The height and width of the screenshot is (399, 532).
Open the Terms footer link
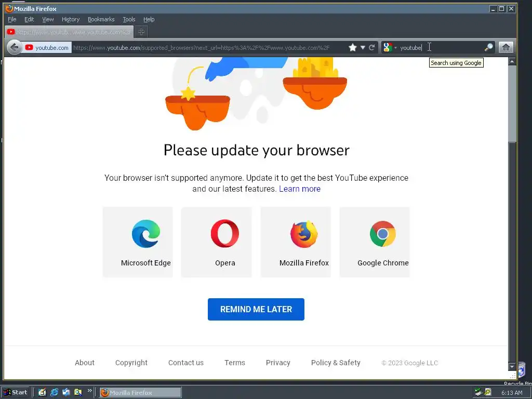[x=235, y=363]
